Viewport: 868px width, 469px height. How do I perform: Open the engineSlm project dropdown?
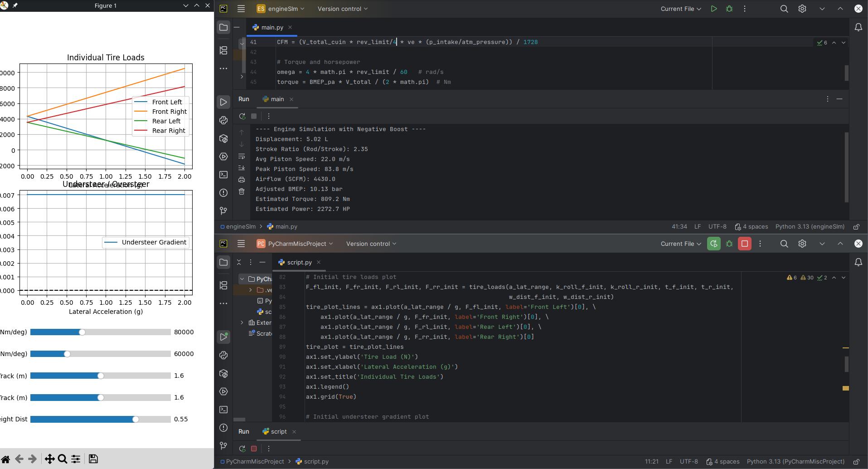point(281,9)
